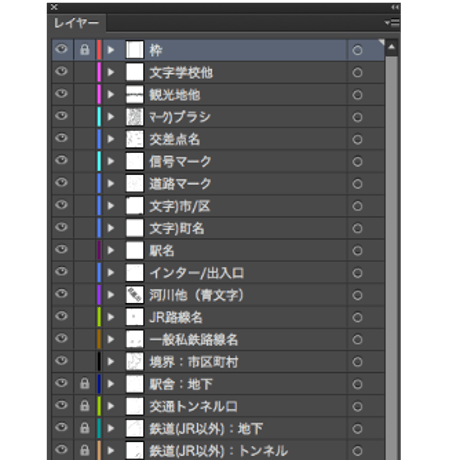Hide the 道路マーク layer
This screenshot has width=460, height=460.
tap(62, 183)
